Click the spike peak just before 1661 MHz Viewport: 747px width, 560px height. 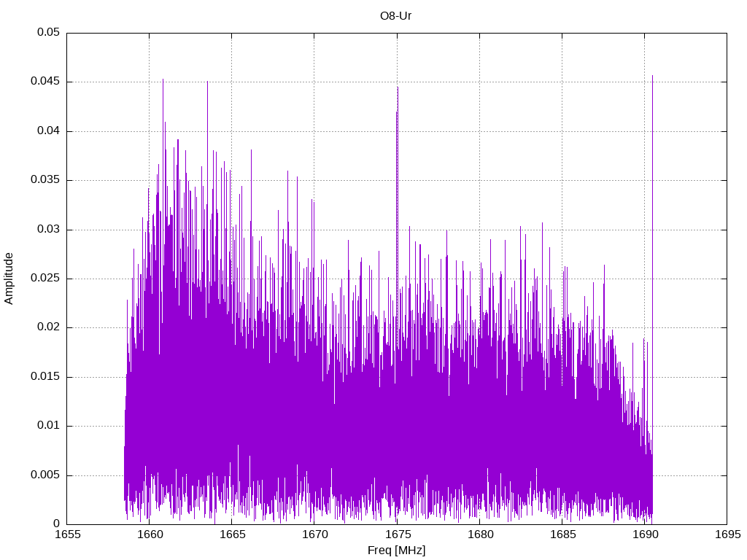point(163,80)
